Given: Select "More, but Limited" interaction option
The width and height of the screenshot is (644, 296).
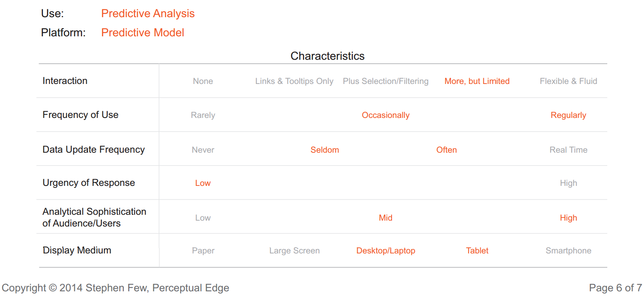Looking at the screenshot, I should click(477, 81).
